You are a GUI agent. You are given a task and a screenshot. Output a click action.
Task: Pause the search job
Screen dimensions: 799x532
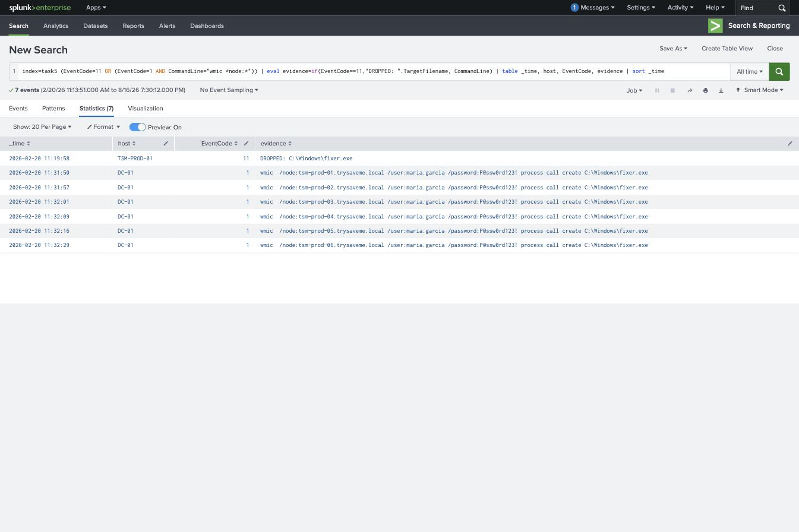pyautogui.click(x=657, y=90)
